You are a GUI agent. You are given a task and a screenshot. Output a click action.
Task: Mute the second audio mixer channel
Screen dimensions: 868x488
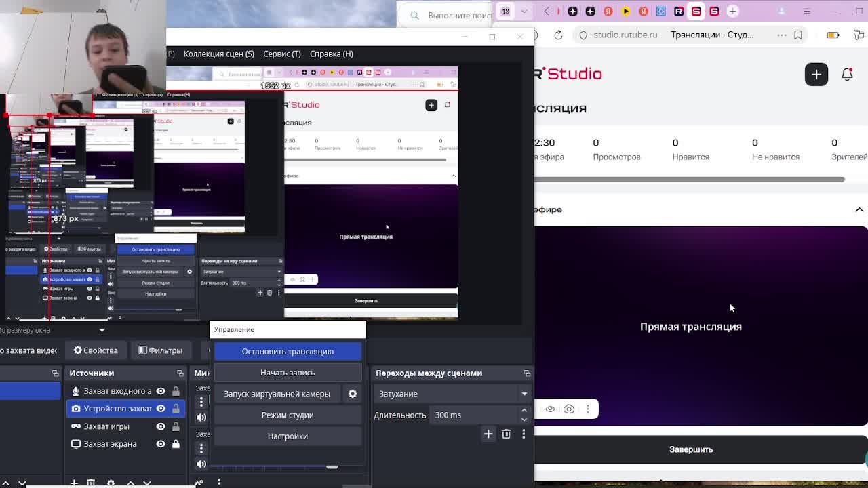coord(201,464)
